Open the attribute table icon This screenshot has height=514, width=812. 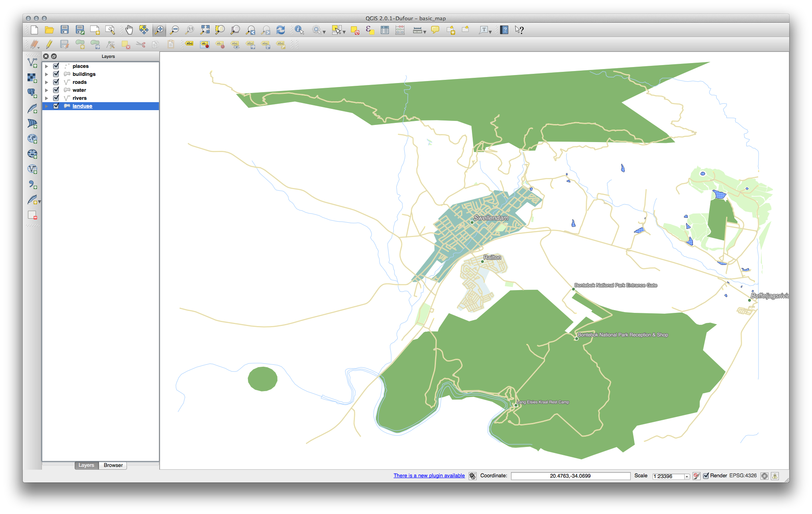pyautogui.click(x=385, y=30)
